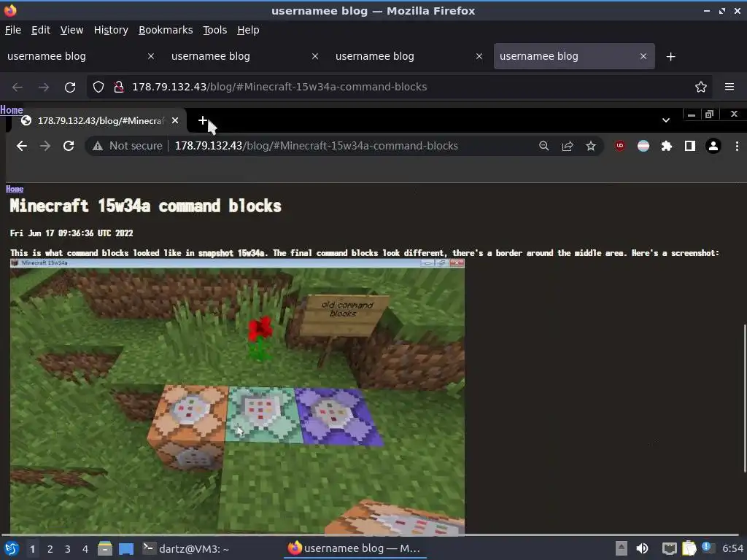Screen dimensions: 747x560
Task: Open the desktop start menu icon
Action: click(x=11, y=548)
